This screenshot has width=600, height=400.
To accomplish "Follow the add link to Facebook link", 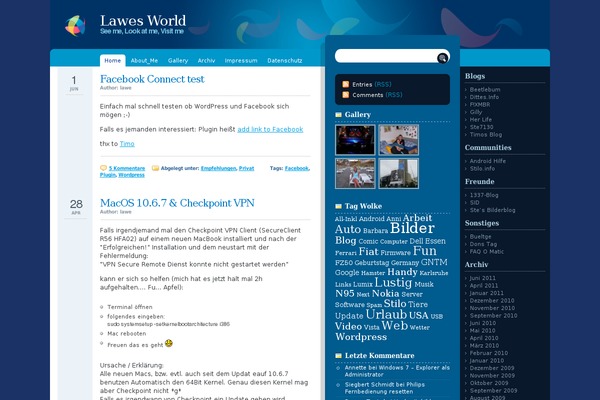I will click(270, 129).
